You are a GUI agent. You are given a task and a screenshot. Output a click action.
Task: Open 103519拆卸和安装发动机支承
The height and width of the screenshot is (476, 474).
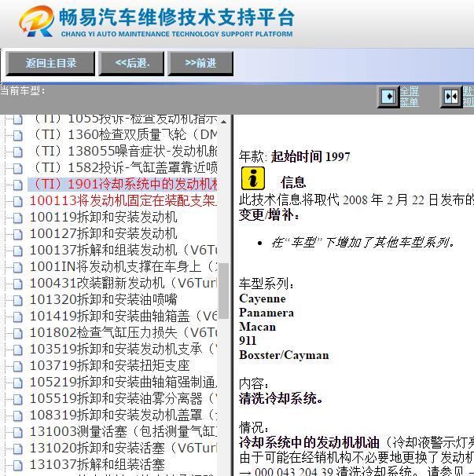click(x=123, y=349)
